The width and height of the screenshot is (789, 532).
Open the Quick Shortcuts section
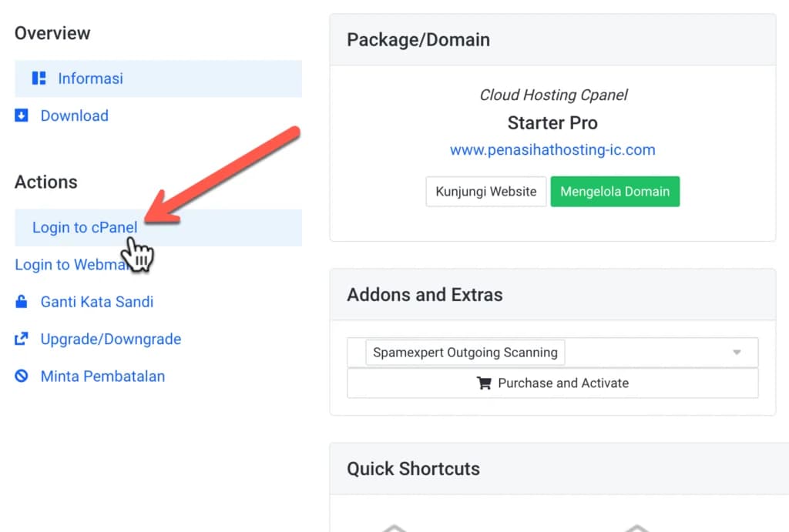(x=414, y=468)
